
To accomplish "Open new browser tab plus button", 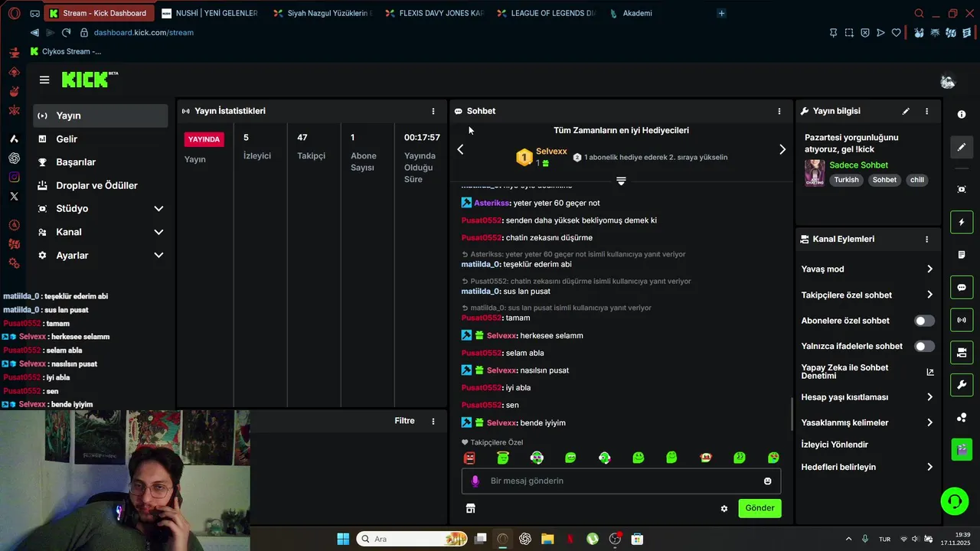I will (x=721, y=13).
